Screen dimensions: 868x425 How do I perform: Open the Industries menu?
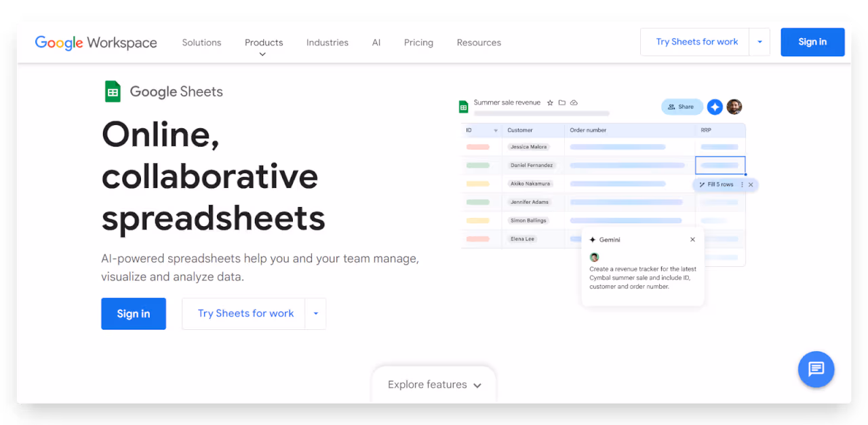[x=328, y=42]
